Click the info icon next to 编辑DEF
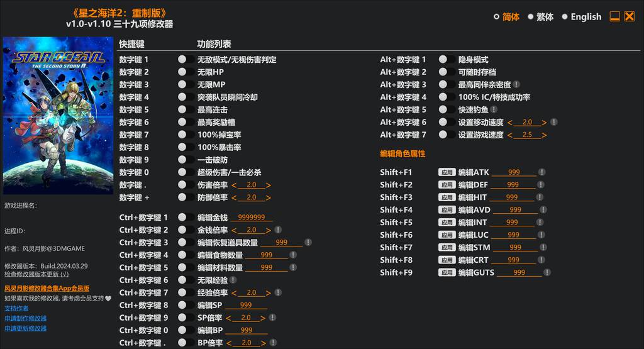 pyautogui.click(x=541, y=185)
